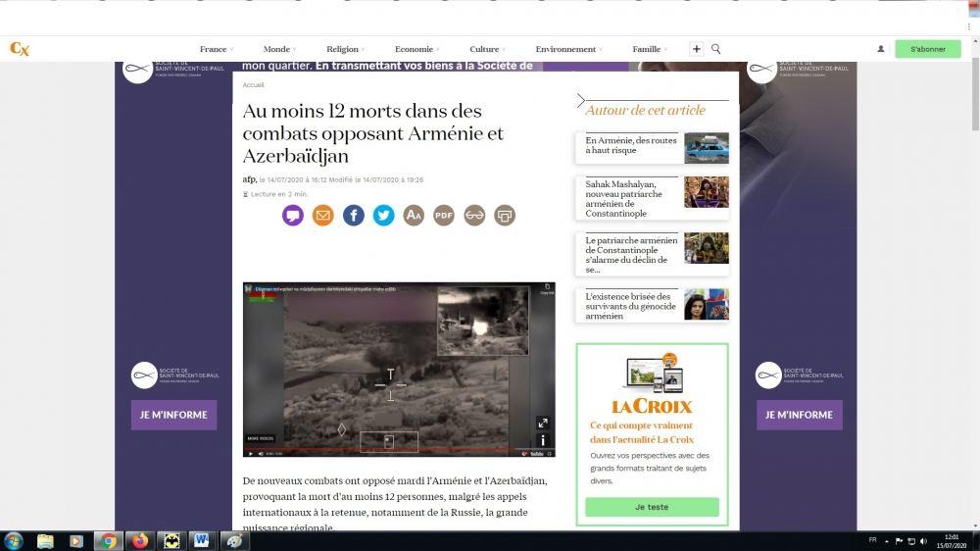Share article on Facebook
The width and height of the screenshot is (980, 551).
[353, 216]
